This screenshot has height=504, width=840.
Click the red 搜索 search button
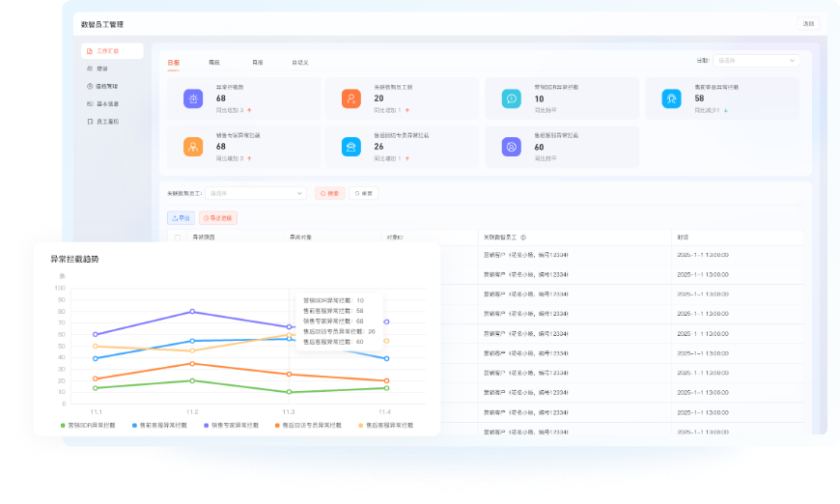pyautogui.click(x=329, y=193)
